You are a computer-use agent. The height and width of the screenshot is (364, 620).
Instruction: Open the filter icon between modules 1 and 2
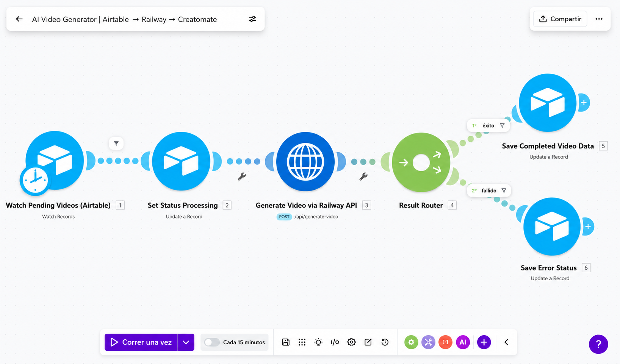[116, 143]
